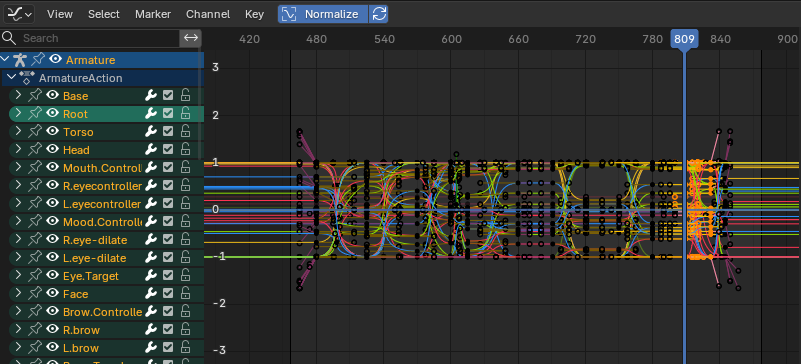Uncheck the Brow.Controller mute checkbox
This screenshot has width=801, height=364.
168,311
